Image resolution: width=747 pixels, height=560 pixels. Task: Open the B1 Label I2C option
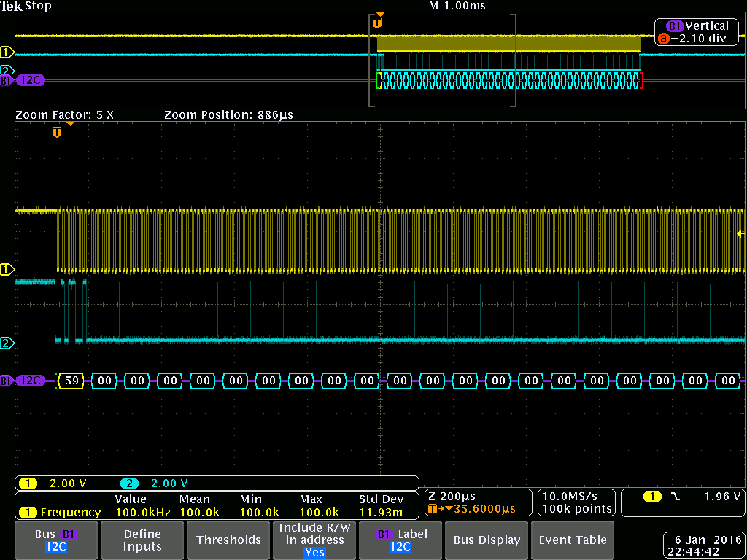(400, 540)
